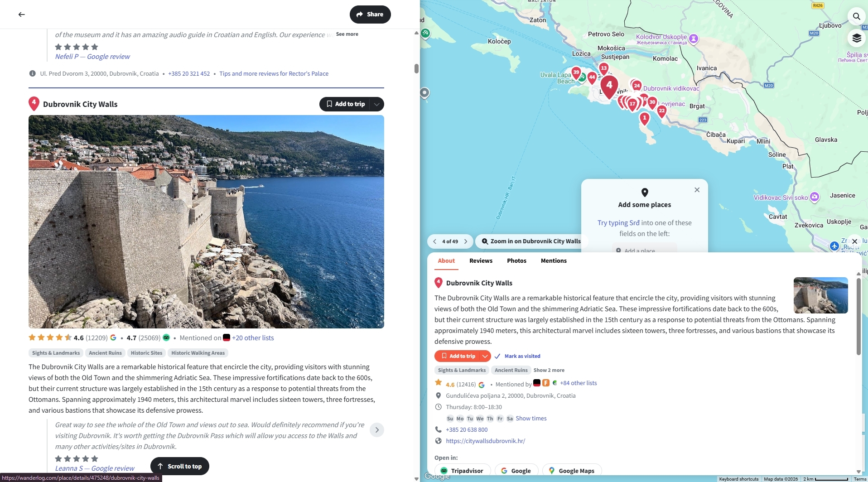
Task: Click map pin marker number 1
Action: pos(644,118)
